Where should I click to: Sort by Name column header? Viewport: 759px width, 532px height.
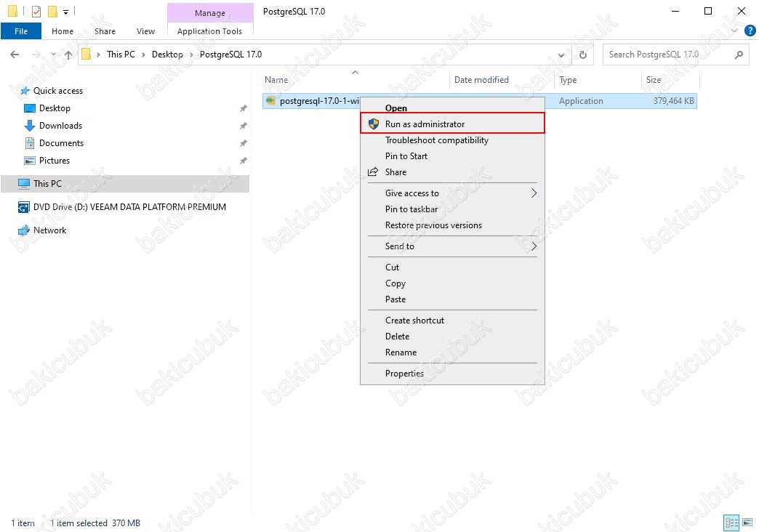(356, 80)
